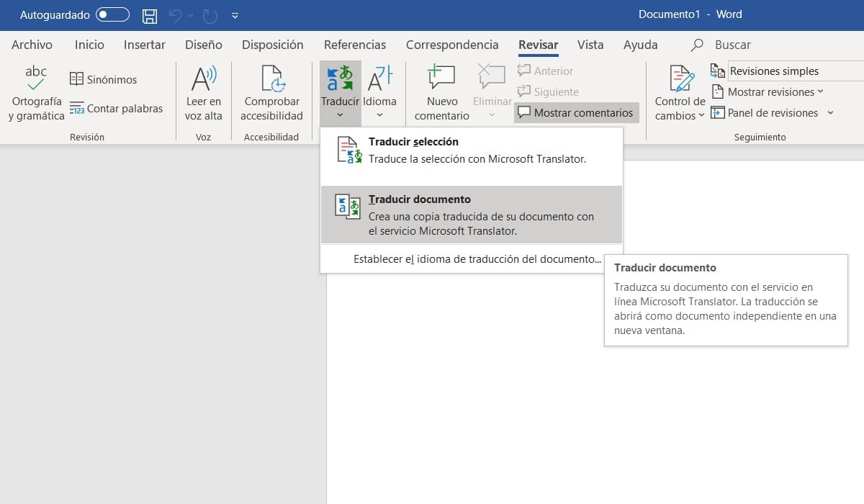Image resolution: width=864 pixels, height=504 pixels.
Task: Click the Mostrar revisiones page icon
Action: 717,92
